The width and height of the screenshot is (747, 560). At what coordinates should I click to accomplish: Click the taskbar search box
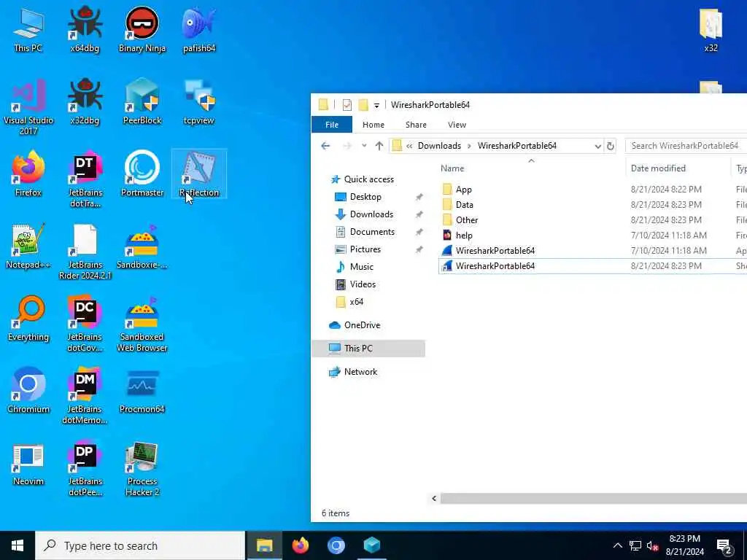tap(140, 545)
